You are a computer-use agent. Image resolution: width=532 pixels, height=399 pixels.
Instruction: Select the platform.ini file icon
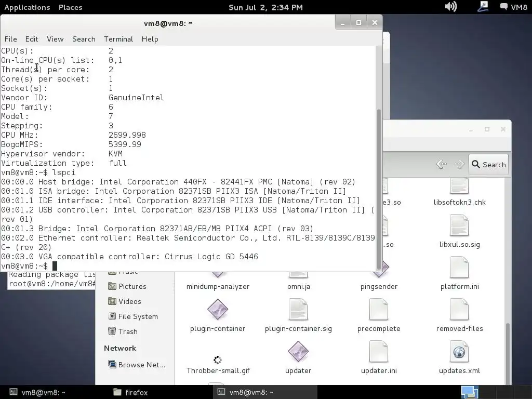coord(459,268)
